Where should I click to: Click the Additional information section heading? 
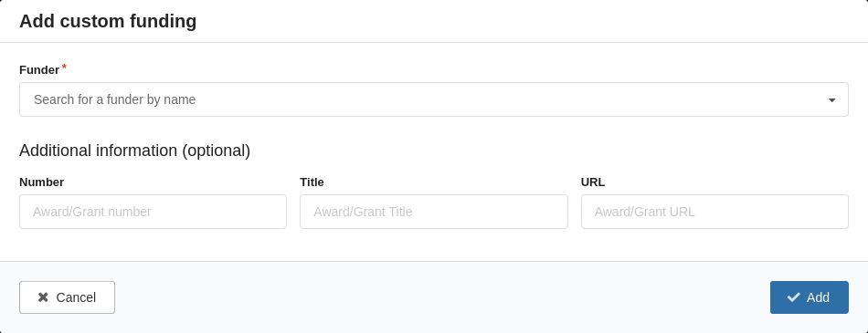coord(134,151)
